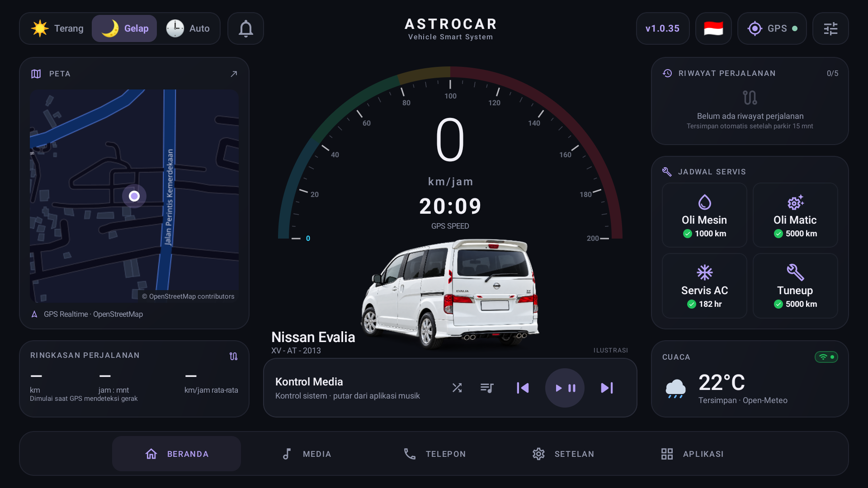Image resolution: width=868 pixels, height=488 pixels.
Task: Click the rainy cloud weather icon
Action: [x=675, y=389]
